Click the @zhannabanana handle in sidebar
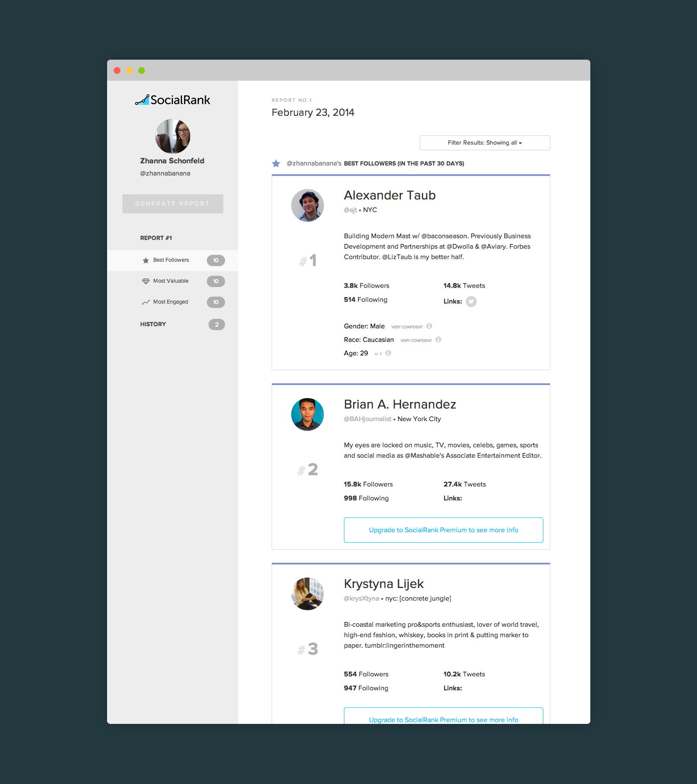This screenshot has height=784, width=697. (x=165, y=173)
